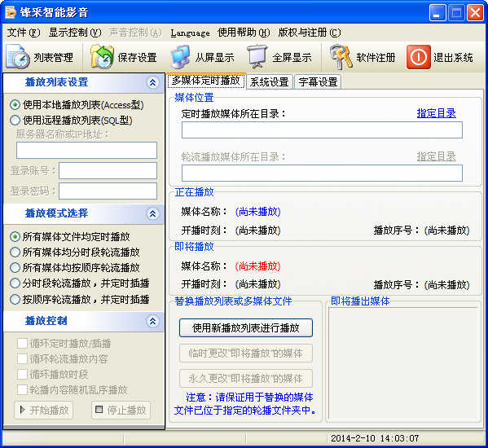This screenshot has height=448, width=488.
Task: Click the 停止播放 button
Action: [x=121, y=410]
